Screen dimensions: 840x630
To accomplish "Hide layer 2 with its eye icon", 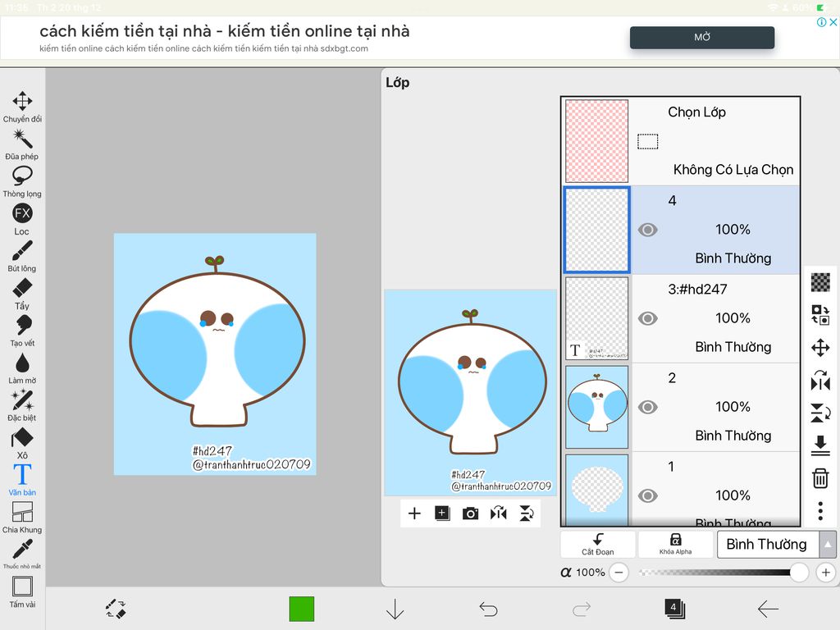I will click(x=648, y=407).
